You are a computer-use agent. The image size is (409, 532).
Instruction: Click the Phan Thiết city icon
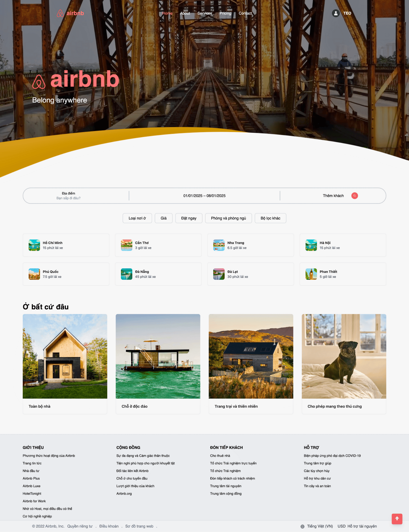311,274
